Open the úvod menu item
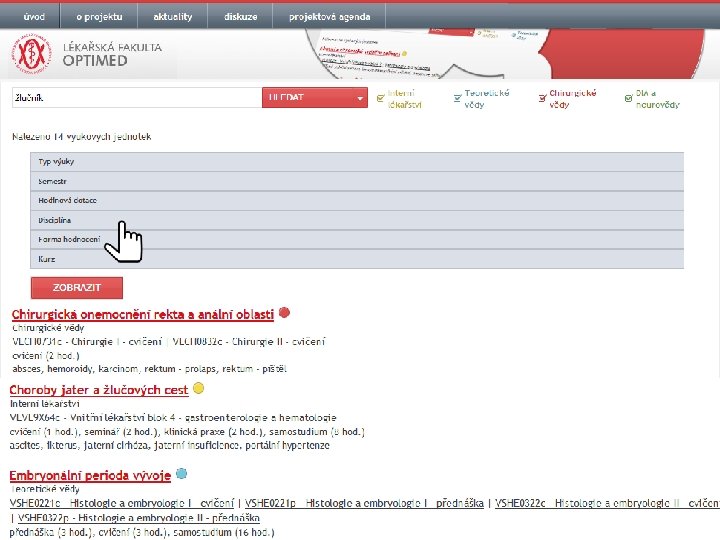The height and width of the screenshot is (540, 720). 34,17
